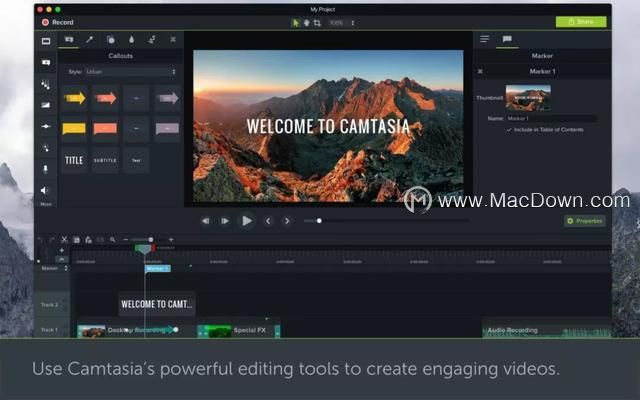Open the Annotations tool in the sidebar
Screen dimensions: 640x400
click(46, 62)
